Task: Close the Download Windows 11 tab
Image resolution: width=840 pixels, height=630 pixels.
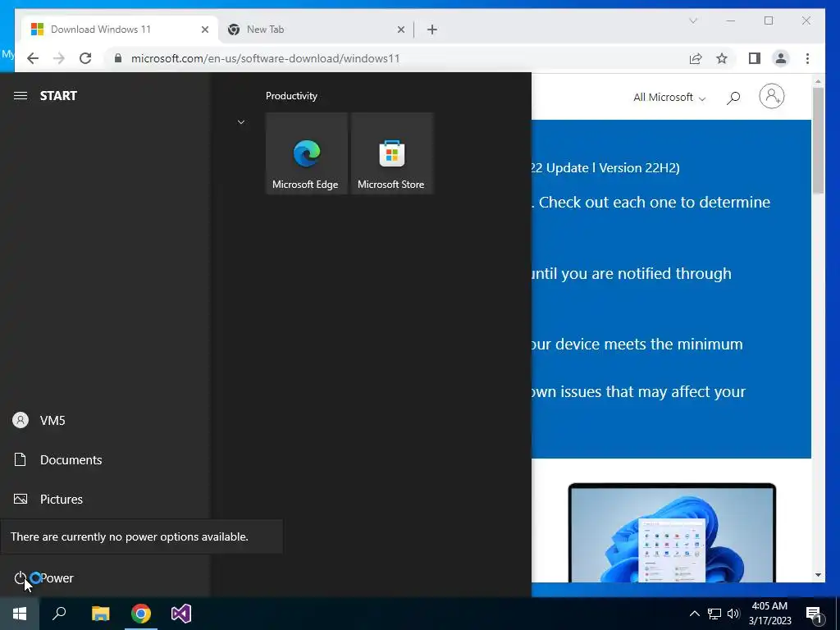Action: (x=204, y=30)
